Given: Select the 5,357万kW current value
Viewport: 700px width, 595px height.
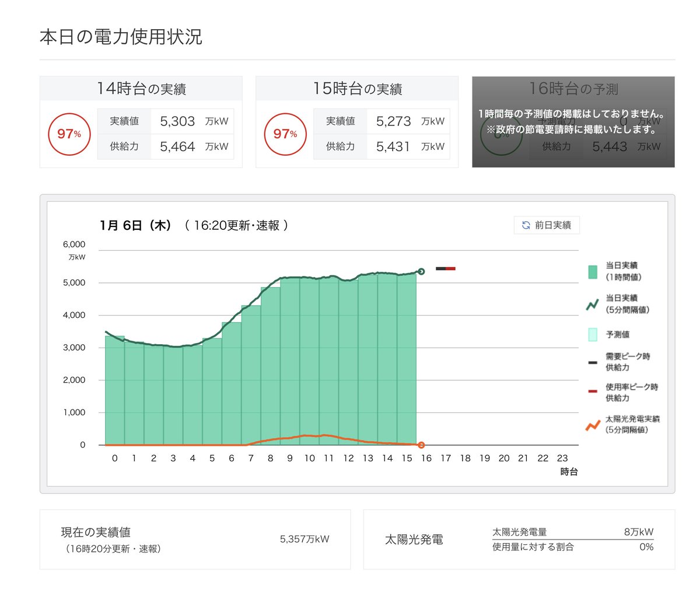Looking at the screenshot, I should [x=304, y=539].
